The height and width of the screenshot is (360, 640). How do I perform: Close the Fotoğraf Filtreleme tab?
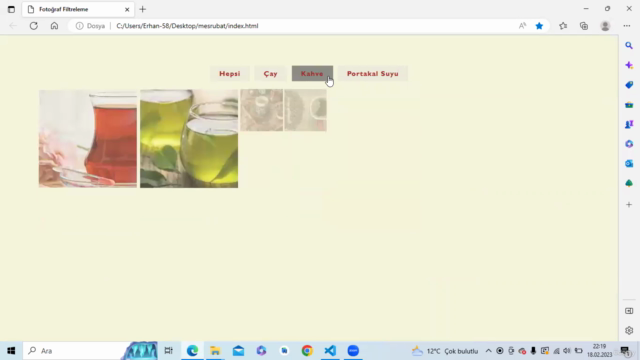click(x=127, y=9)
